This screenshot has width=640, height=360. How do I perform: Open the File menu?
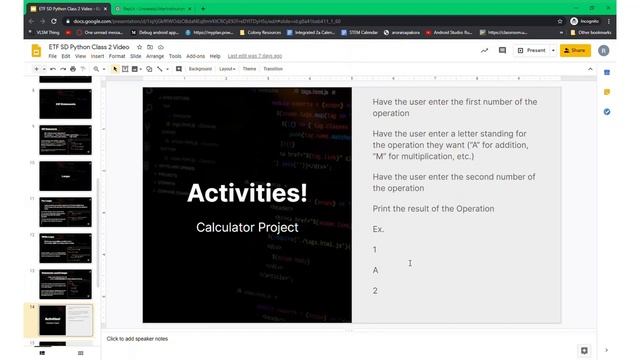point(53,56)
